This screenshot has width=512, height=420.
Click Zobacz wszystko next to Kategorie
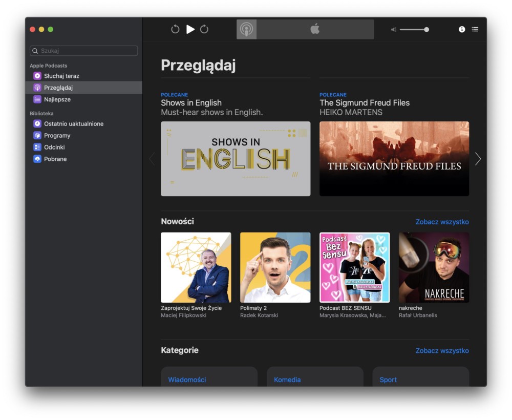click(x=442, y=351)
